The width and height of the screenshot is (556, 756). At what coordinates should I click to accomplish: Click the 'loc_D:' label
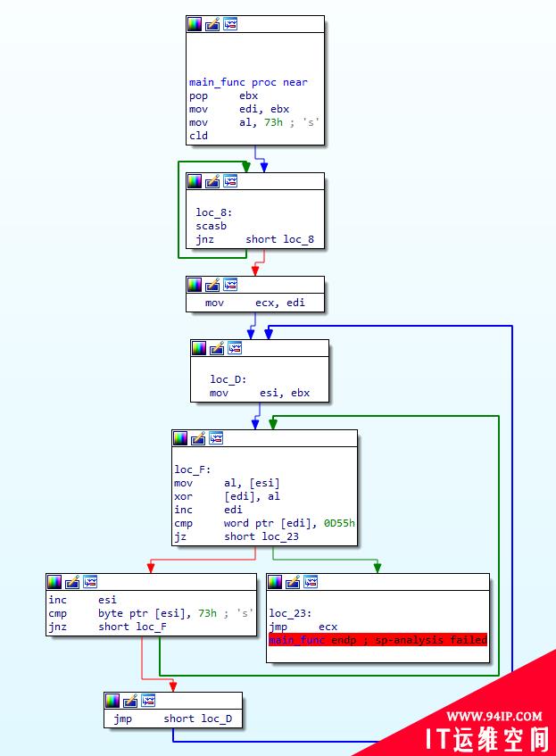tap(228, 379)
